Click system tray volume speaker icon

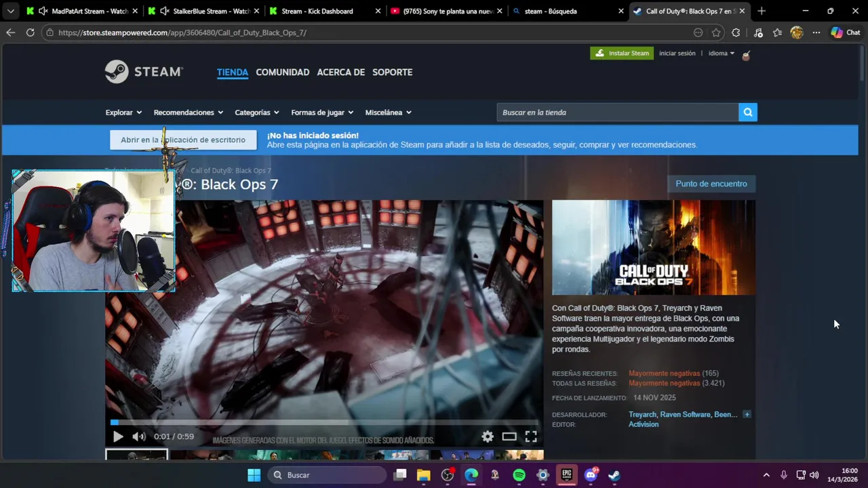(x=814, y=475)
